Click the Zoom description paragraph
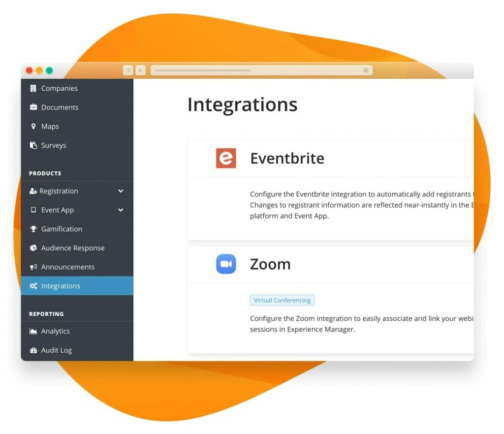 [362, 324]
